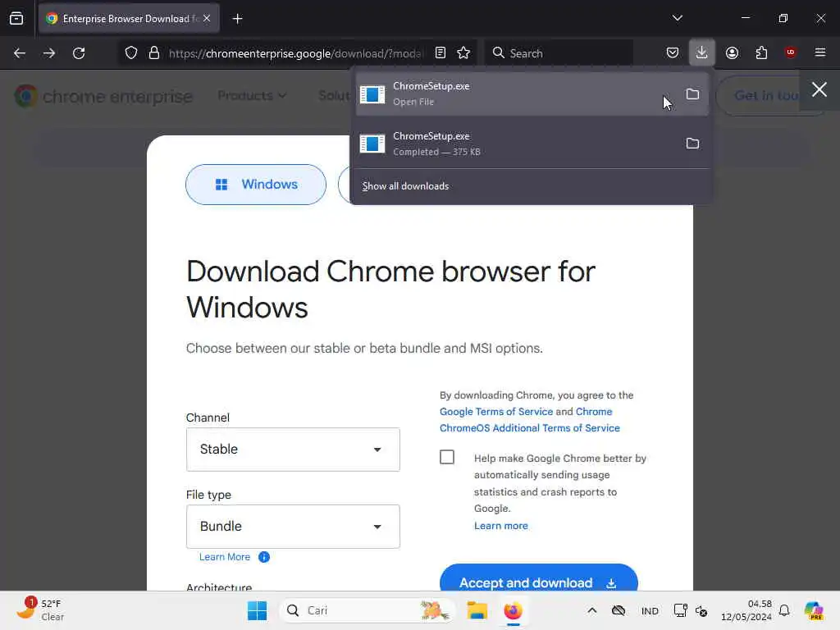The image size is (840, 630).
Task: Click the chromeenterprise.google URL field
Action: pos(296,53)
